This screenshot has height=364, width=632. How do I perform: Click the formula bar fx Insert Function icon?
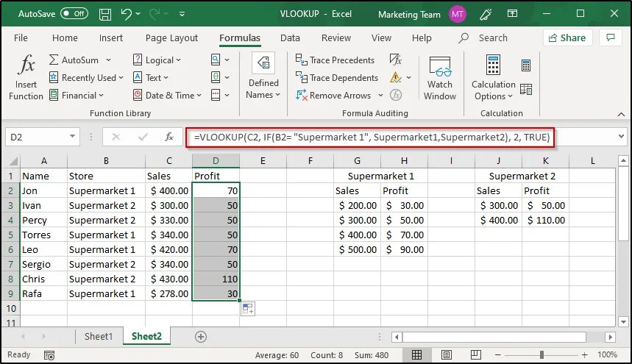pyautogui.click(x=169, y=137)
